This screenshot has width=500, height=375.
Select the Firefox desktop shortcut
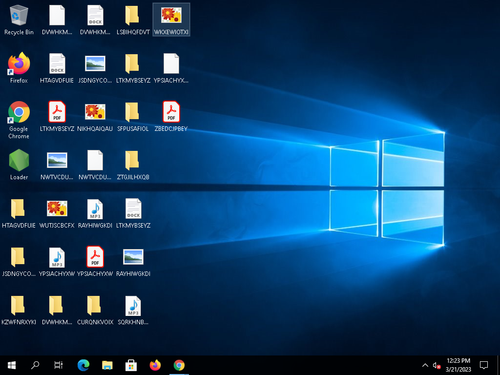[19, 68]
